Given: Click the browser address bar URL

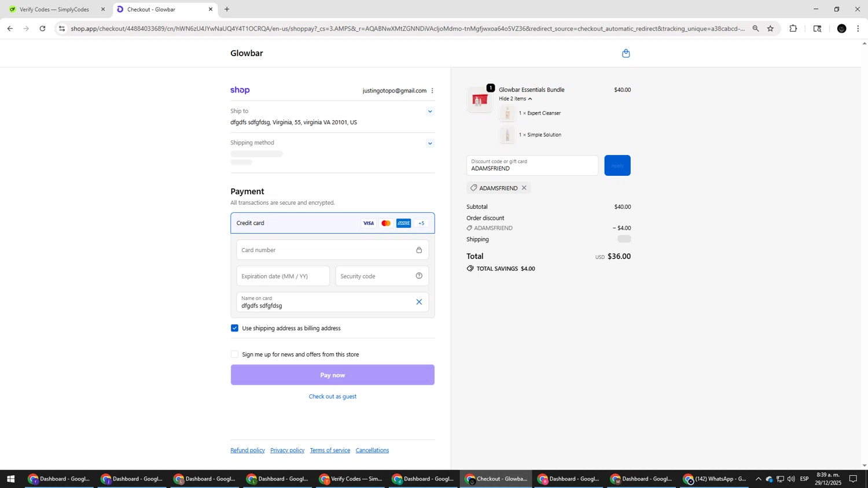Looking at the screenshot, I should (407, 28).
